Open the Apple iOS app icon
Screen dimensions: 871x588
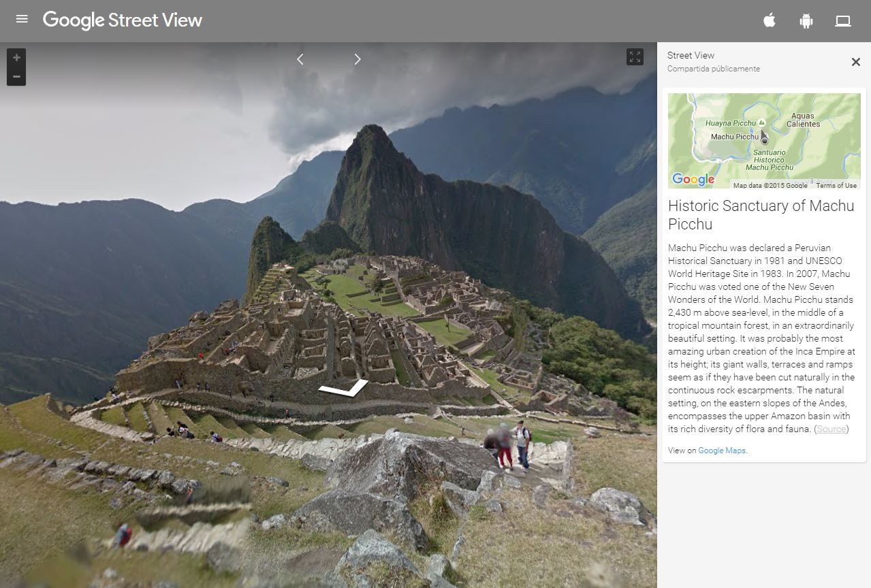(768, 20)
